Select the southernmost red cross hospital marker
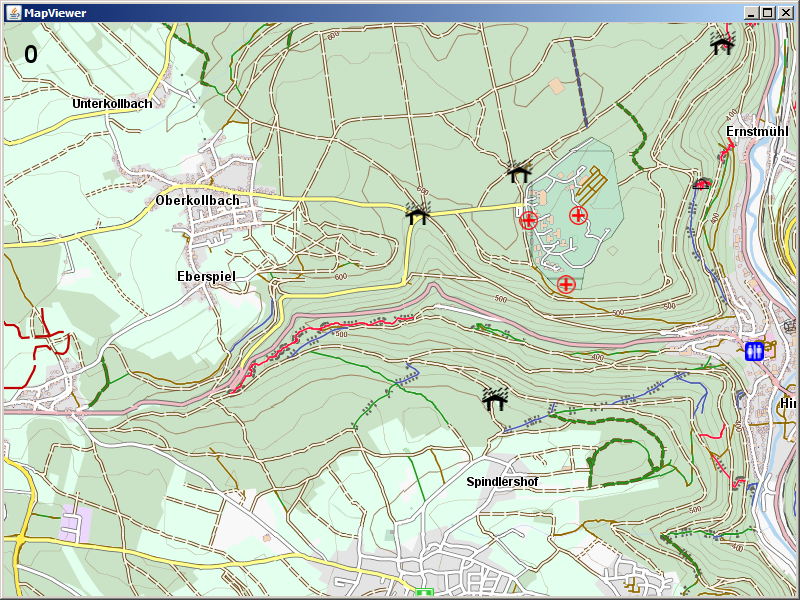Image resolution: width=800 pixels, height=600 pixels. [566, 284]
